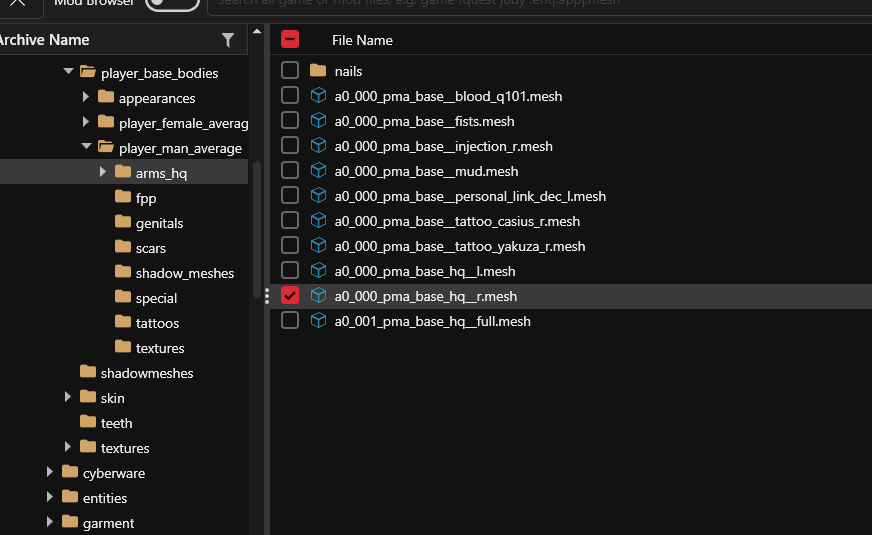Click the cyberware folder icon

click(x=70, y=472)
